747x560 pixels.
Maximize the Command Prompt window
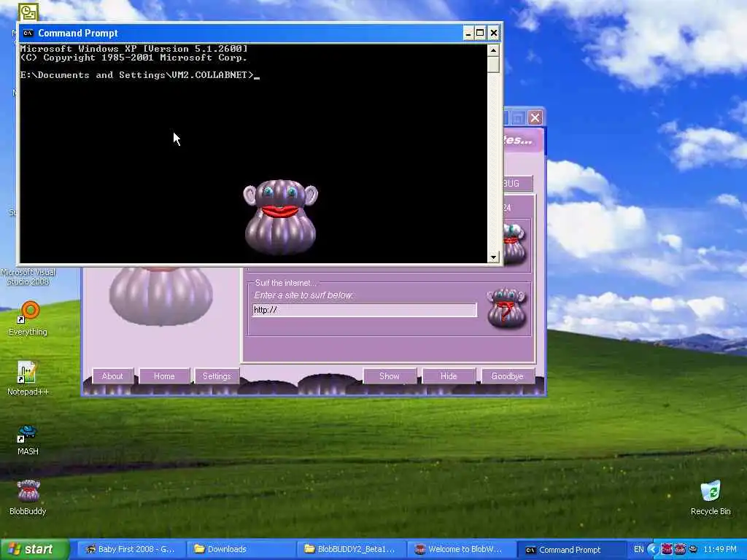pyautogui.click(x=480, y=33)
